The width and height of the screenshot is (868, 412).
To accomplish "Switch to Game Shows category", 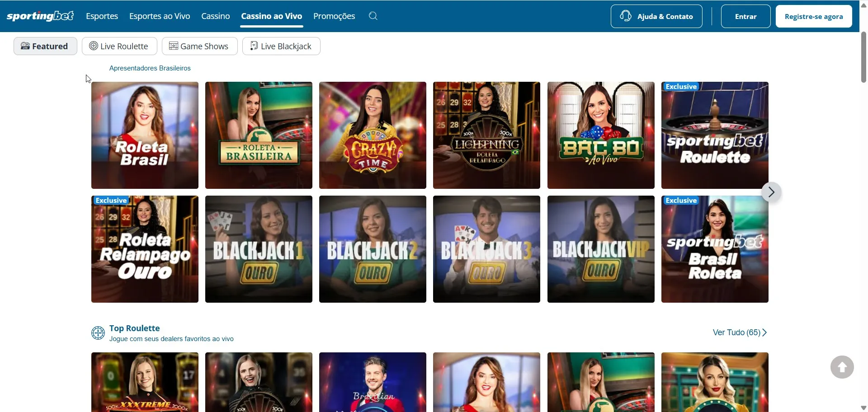I will 199,46.
